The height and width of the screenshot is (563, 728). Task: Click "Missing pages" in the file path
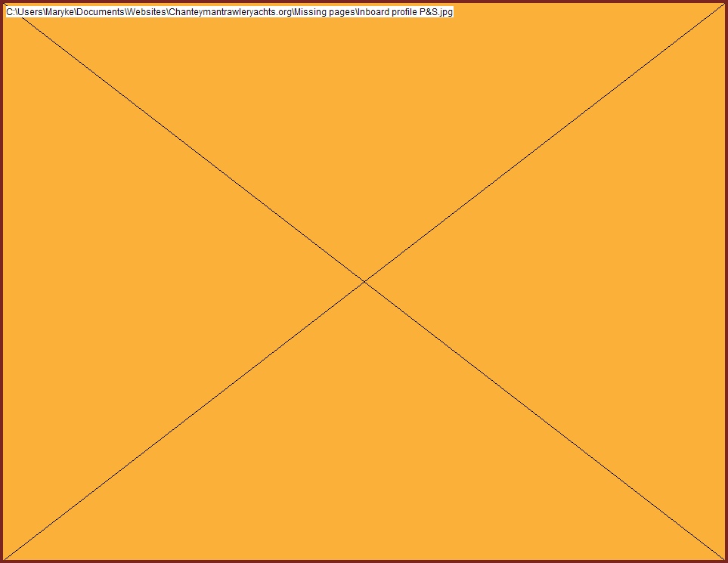[x=324, y=13]
